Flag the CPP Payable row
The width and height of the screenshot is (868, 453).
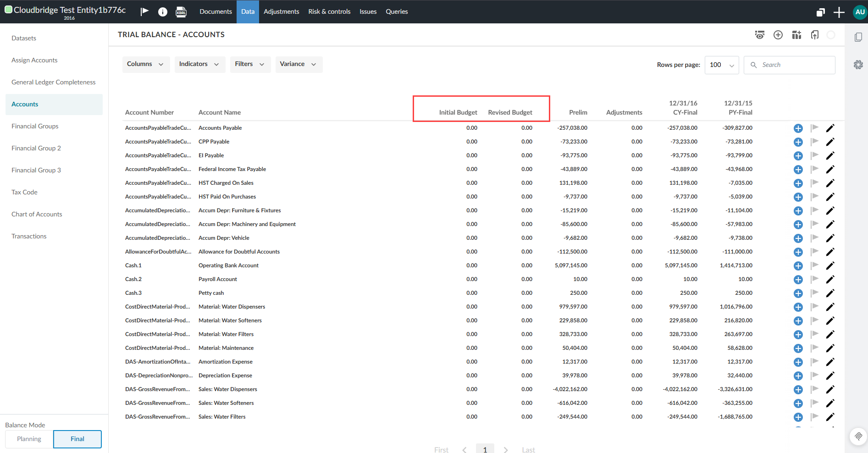(814, 142)
